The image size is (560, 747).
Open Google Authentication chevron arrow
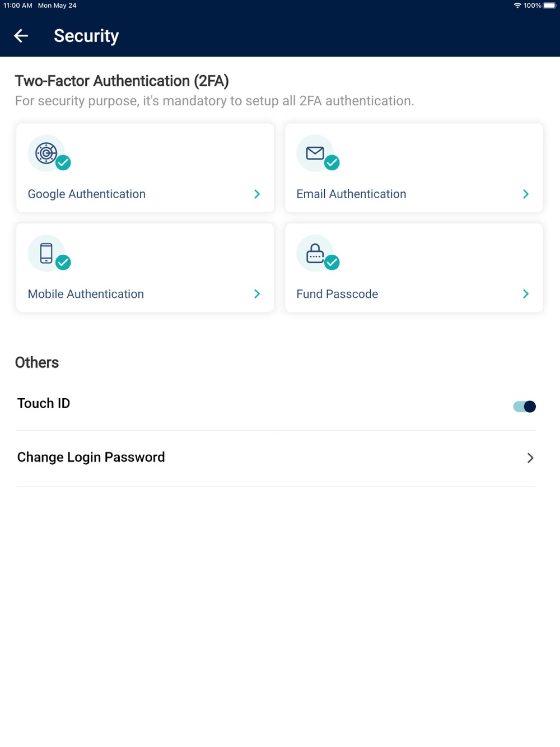coord(257,194)
